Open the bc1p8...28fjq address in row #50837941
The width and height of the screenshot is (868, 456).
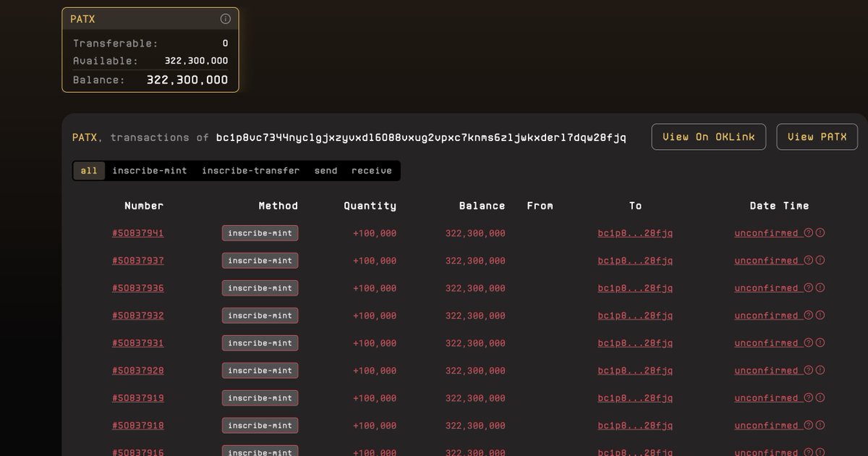635,233
